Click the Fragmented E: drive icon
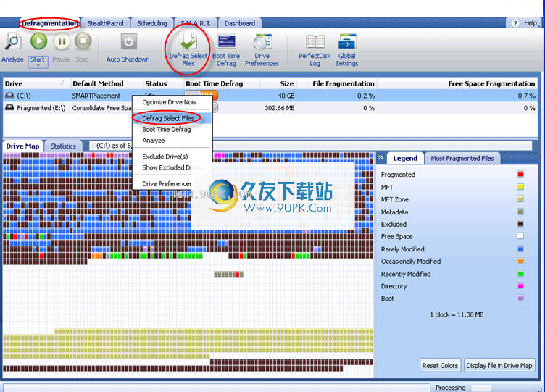This screenshot has height=392, width=545. tap(9, 108)
